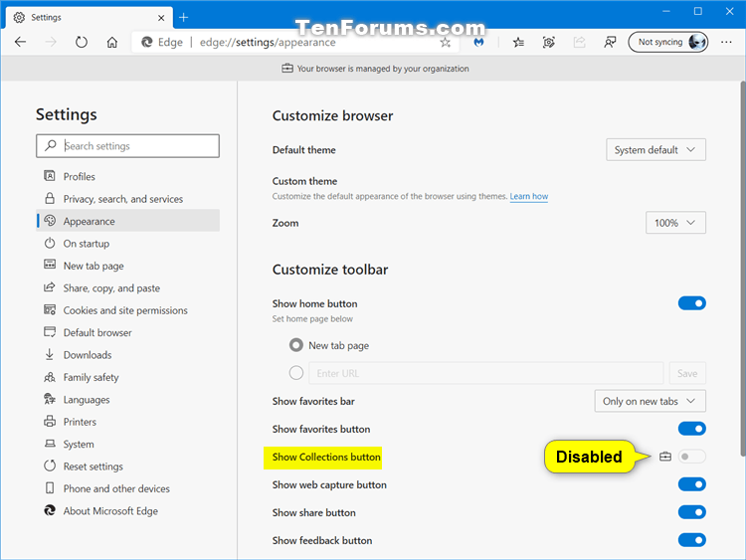
Task: Open New tab page settings
Action: click(x=127, y=266)
